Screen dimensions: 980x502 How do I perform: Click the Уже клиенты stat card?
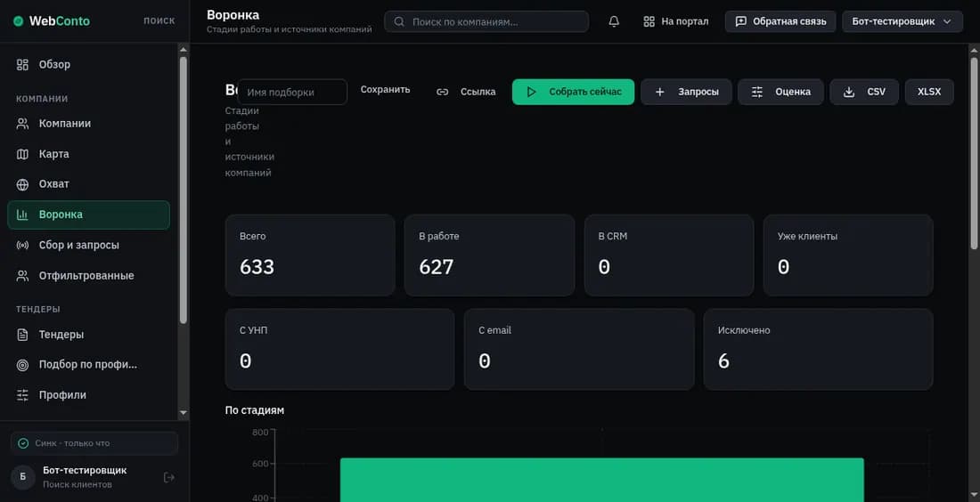tap(848, 255)
